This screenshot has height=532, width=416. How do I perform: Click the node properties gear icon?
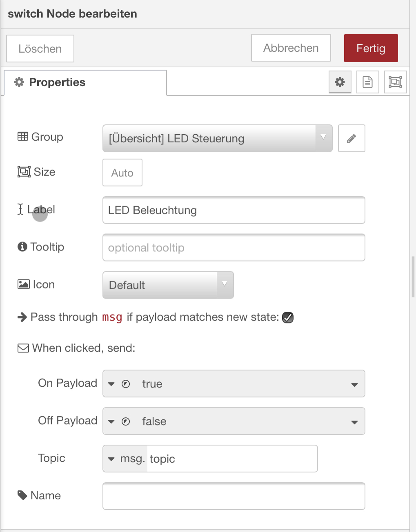pos(340,82)
